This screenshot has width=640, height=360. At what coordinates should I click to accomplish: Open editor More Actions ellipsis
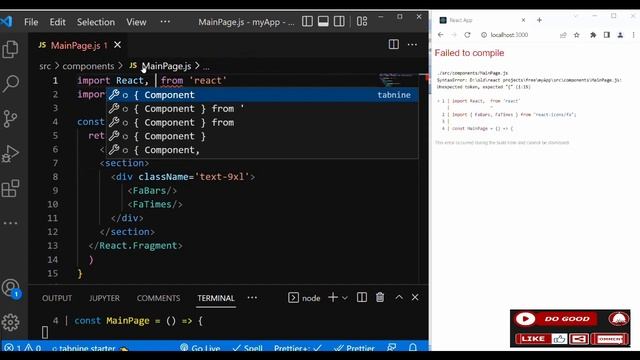pyautogui.click(x=412, y=44)
